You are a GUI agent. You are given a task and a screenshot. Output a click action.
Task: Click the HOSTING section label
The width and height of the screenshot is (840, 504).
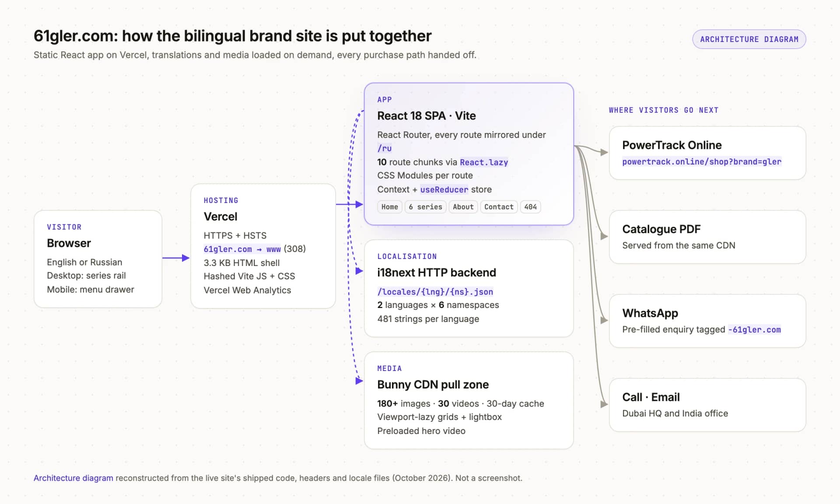point(221,200)
